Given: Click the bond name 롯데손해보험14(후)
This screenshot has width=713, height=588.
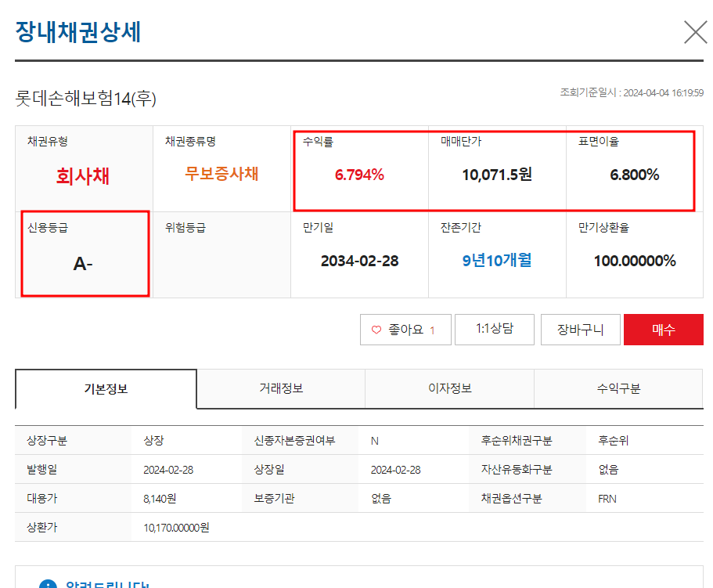Looking at the screenshot, I should point(85,98).
